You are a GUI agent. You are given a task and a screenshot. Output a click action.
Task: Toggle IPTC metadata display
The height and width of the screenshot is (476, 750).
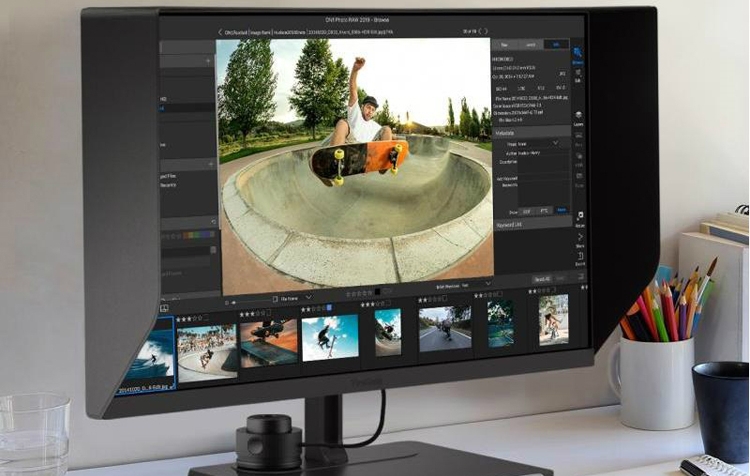[x=544, y=212]
